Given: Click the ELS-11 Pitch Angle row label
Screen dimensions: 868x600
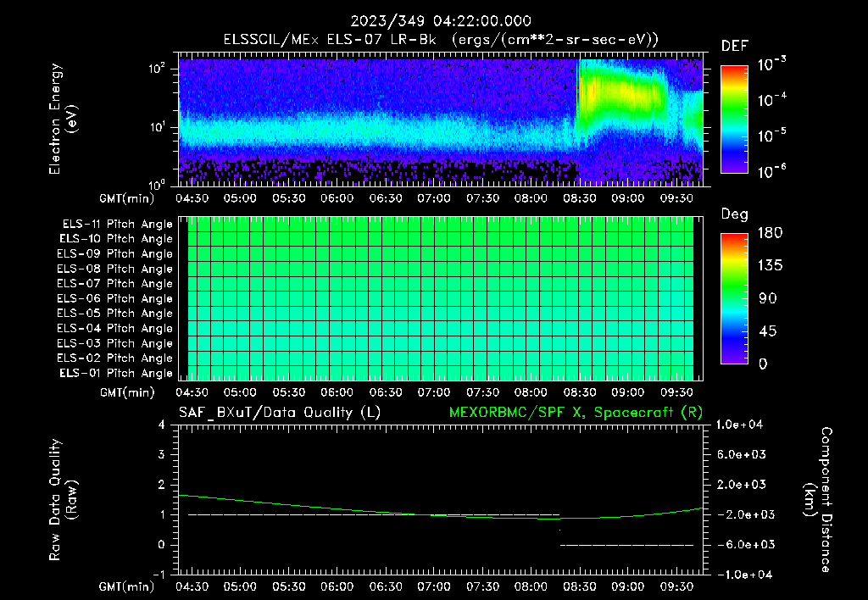Looking at the screenshot, I should click(117, 225).
